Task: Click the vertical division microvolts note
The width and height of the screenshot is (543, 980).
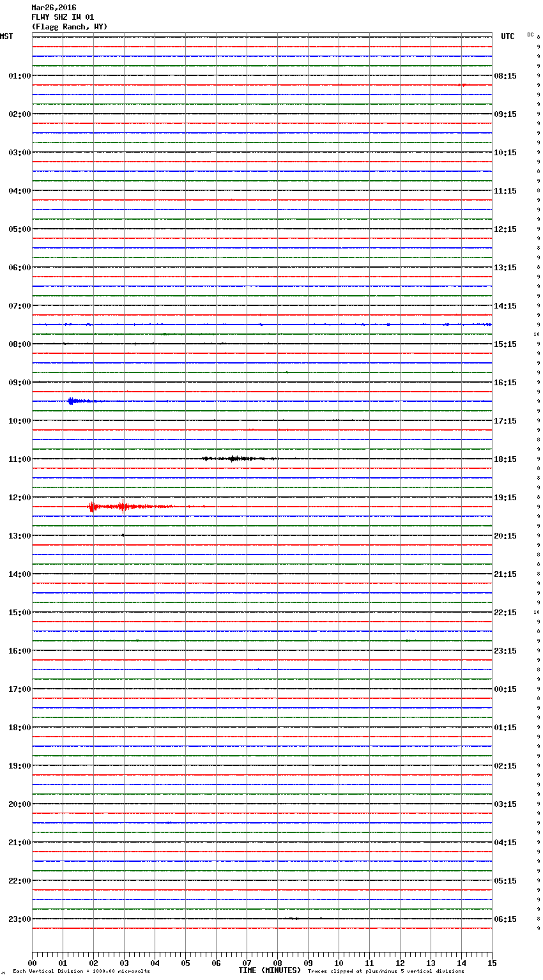Action: pyautogui.click(x=81, y=972)
